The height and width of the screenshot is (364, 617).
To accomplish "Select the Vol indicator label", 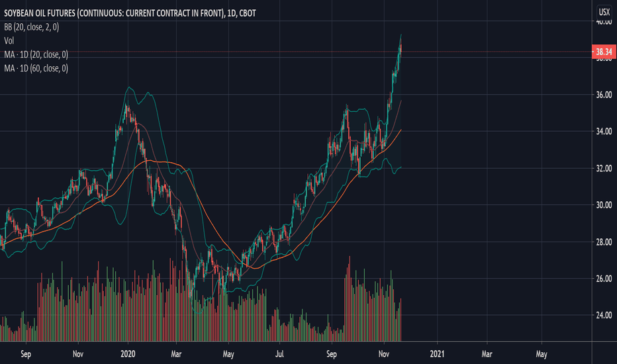I will [9, 40].
